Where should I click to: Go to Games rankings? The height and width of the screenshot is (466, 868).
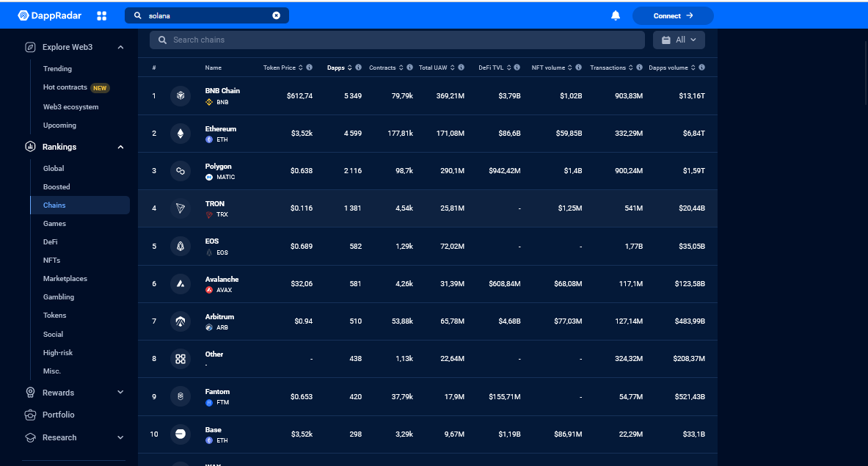(x=54, y=224)
